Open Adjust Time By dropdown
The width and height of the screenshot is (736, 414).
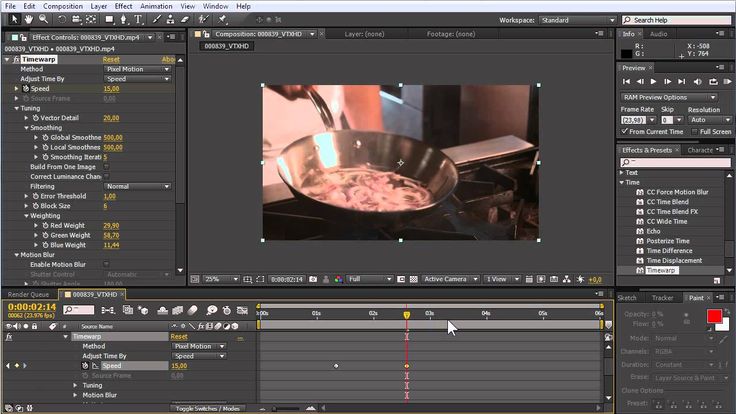pos(137,79)
